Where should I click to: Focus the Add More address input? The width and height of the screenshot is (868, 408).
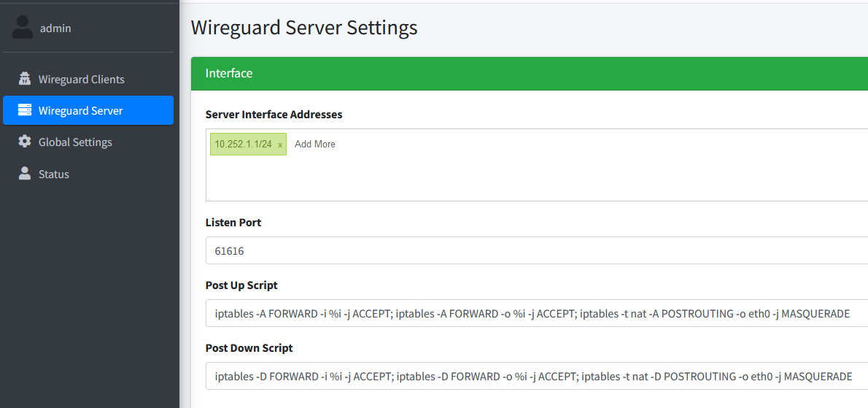[315, 144]
